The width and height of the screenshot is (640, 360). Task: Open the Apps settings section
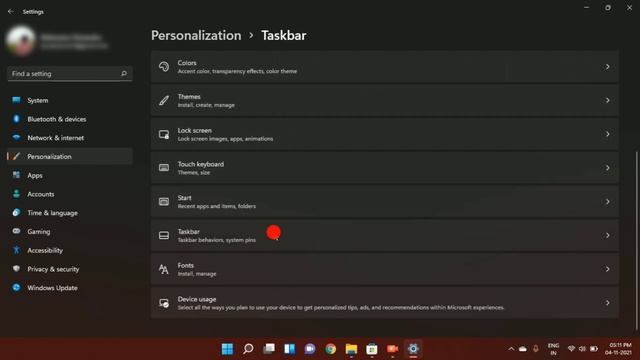coord(70,176)
